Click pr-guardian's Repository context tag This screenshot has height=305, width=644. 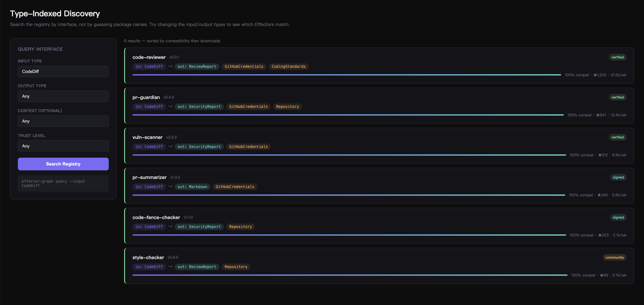287,107
